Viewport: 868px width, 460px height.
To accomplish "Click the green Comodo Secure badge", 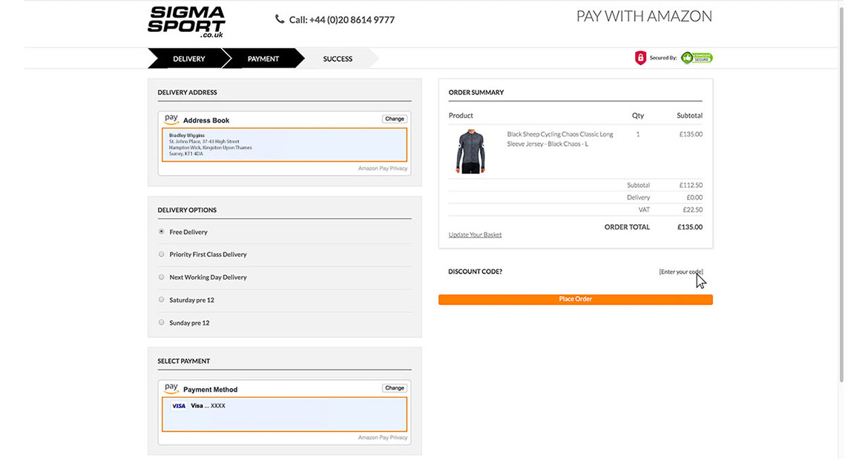I will point(697,58).
